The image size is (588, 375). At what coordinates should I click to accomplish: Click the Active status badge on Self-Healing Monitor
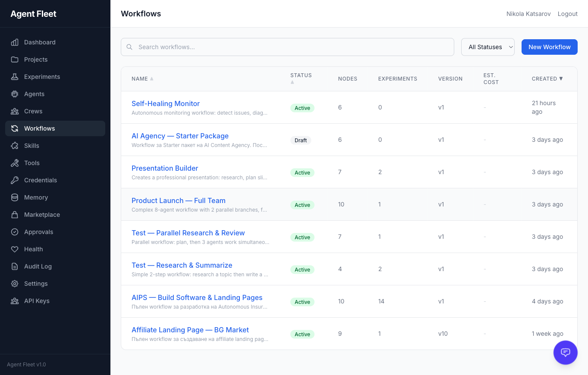click(x=302, y=108)
